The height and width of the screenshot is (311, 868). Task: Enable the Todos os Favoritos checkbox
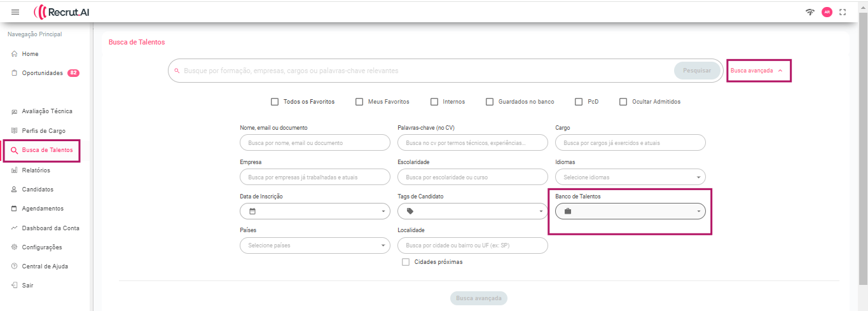pyautogui.click(x=275, y=102)
